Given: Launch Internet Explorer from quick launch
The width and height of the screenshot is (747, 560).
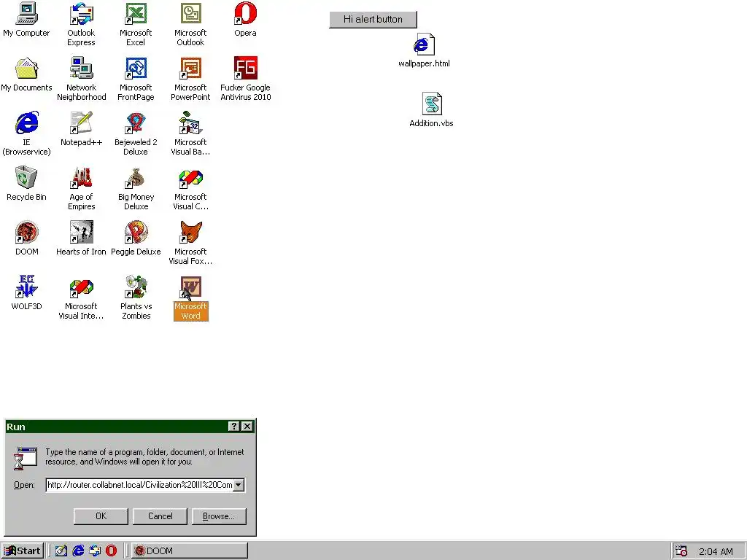Looking at the screenshot, I should [77, 551].
